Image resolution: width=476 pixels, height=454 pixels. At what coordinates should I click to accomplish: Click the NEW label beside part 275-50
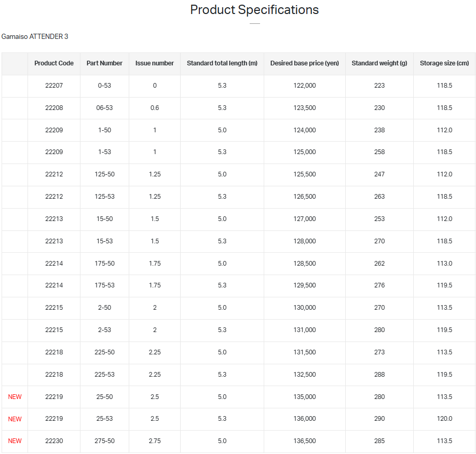tap(15, 441)
